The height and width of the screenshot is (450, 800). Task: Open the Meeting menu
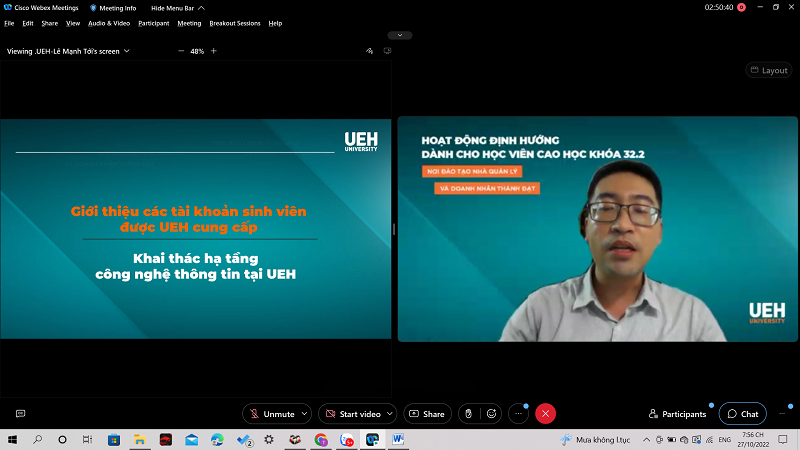point(189,23)
